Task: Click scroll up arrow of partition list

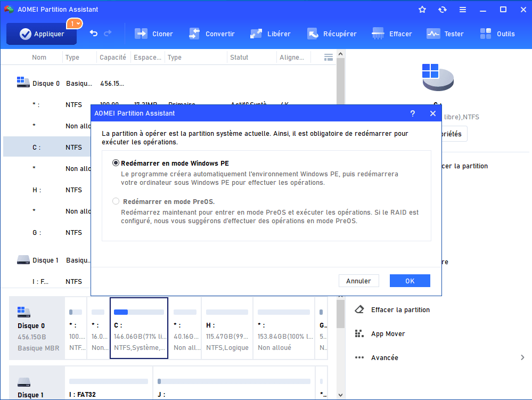Action: click(341, 54)
